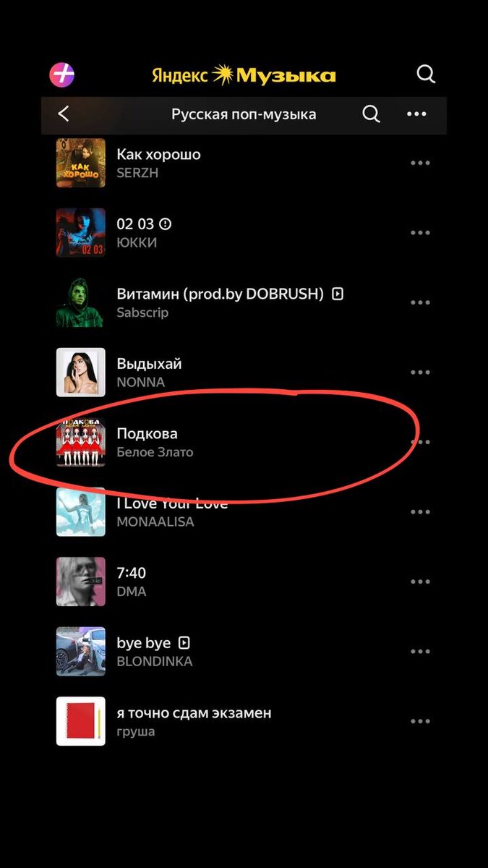This screenshot has width=488, height=868.
Task: Play the track Подкова
Action: point(244,442)
